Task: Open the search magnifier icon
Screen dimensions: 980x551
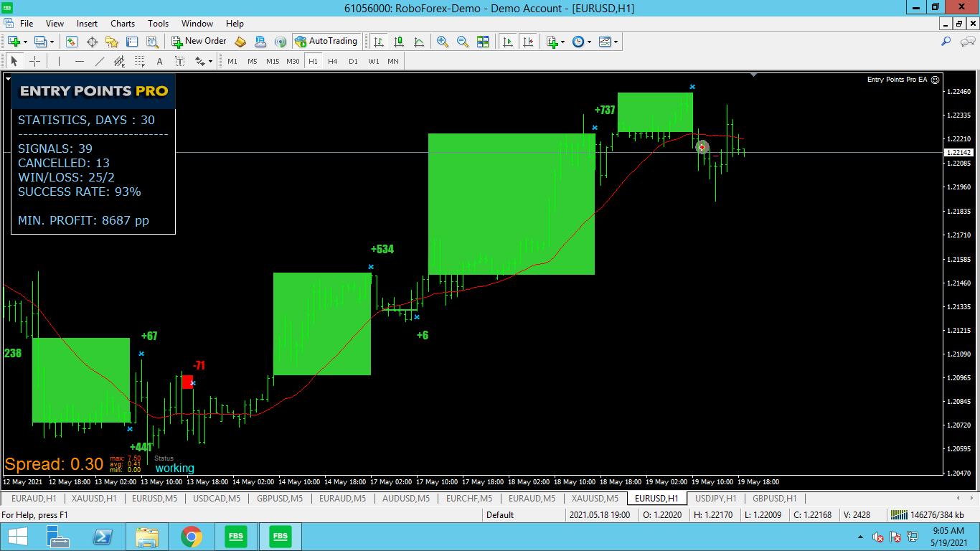Action: pos(946,42)
